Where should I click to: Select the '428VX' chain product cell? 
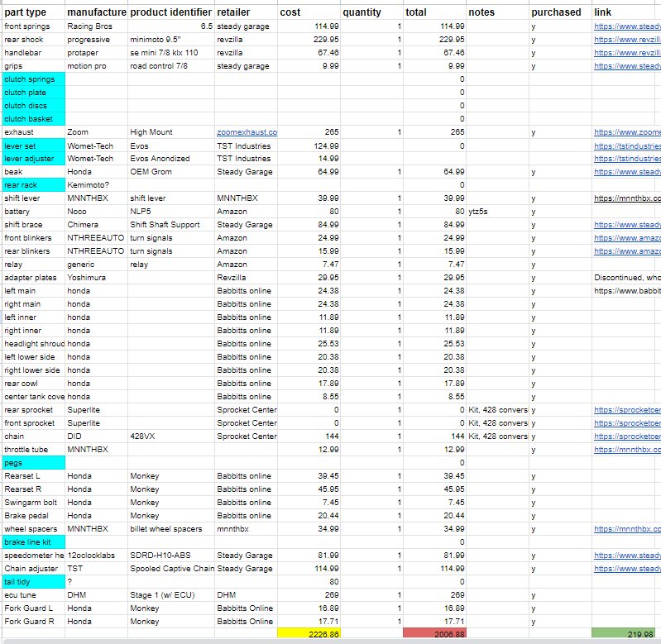171,436
